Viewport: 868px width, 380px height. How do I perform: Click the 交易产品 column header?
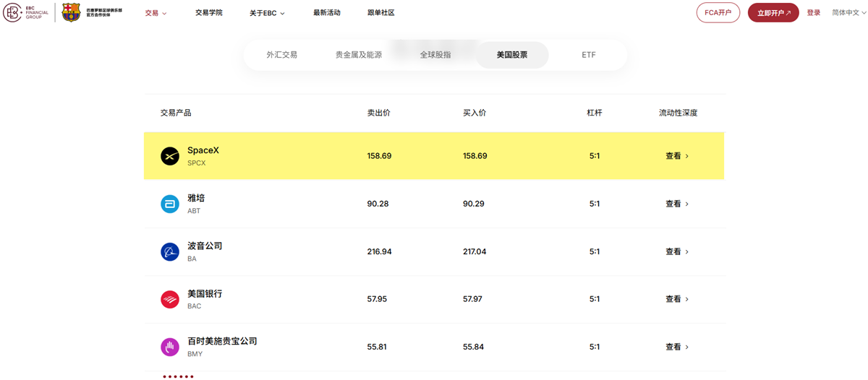[176, 113]
